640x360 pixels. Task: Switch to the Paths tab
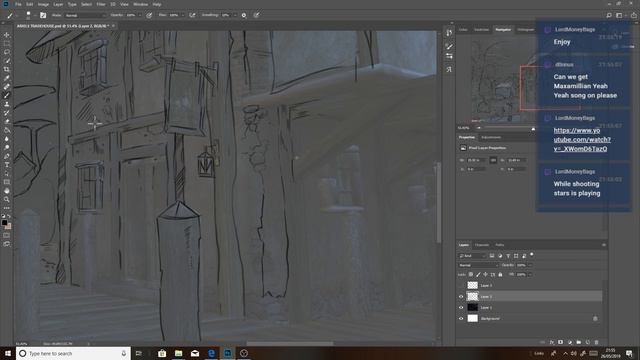tap(500, 245)
